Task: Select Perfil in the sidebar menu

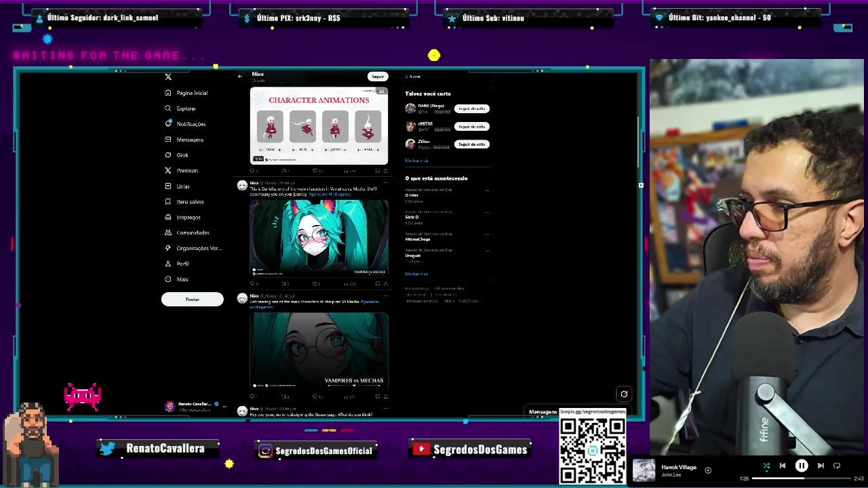Action: click(x=182, y=264)
